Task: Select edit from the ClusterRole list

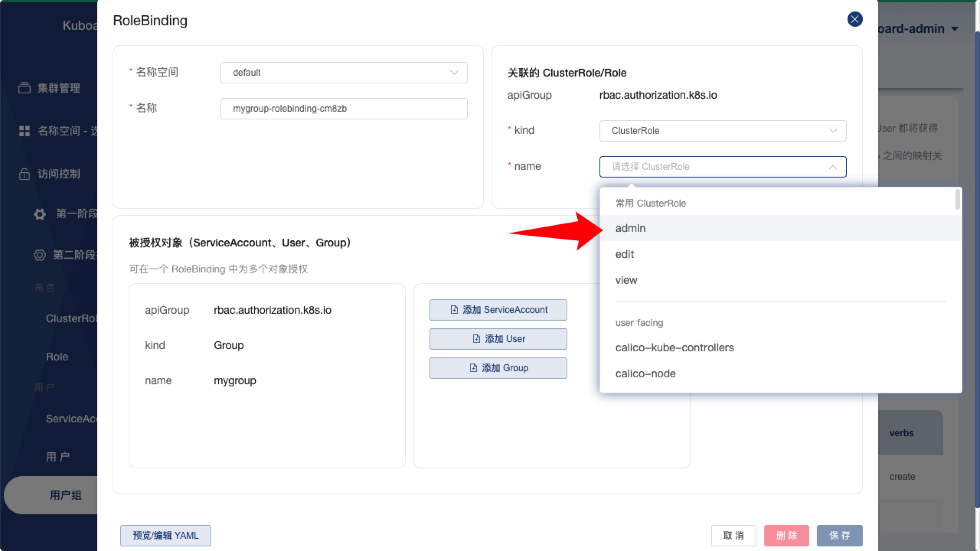Action: point(780,254)
